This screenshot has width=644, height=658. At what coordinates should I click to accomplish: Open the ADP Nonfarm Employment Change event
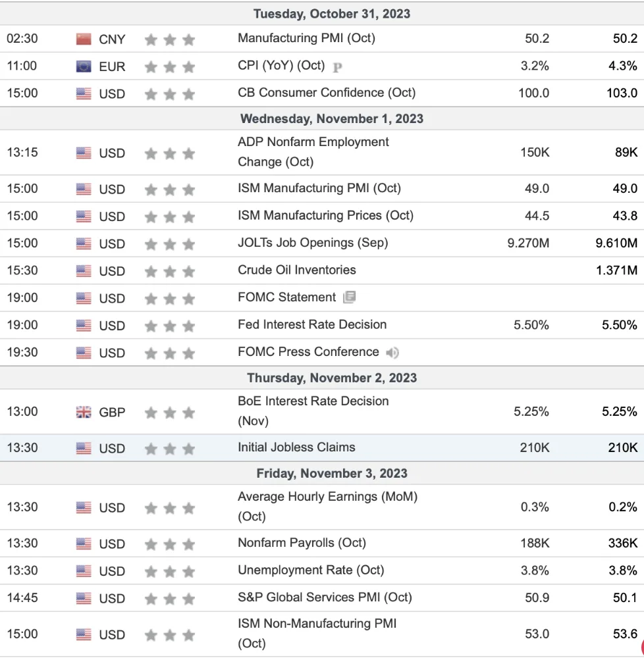[x=313, y=152]
